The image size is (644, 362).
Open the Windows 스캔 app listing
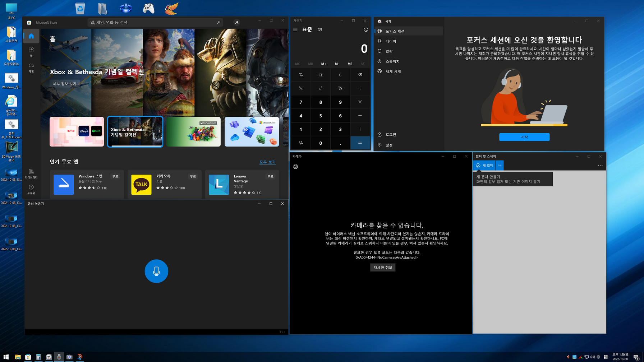[x=87, y=184]
